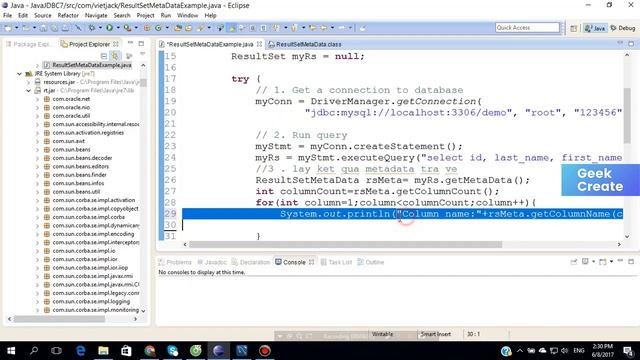Viewport: 640px width, 360px height.
Task: Minimize the Console panel
Action: [x=620, y=261]
